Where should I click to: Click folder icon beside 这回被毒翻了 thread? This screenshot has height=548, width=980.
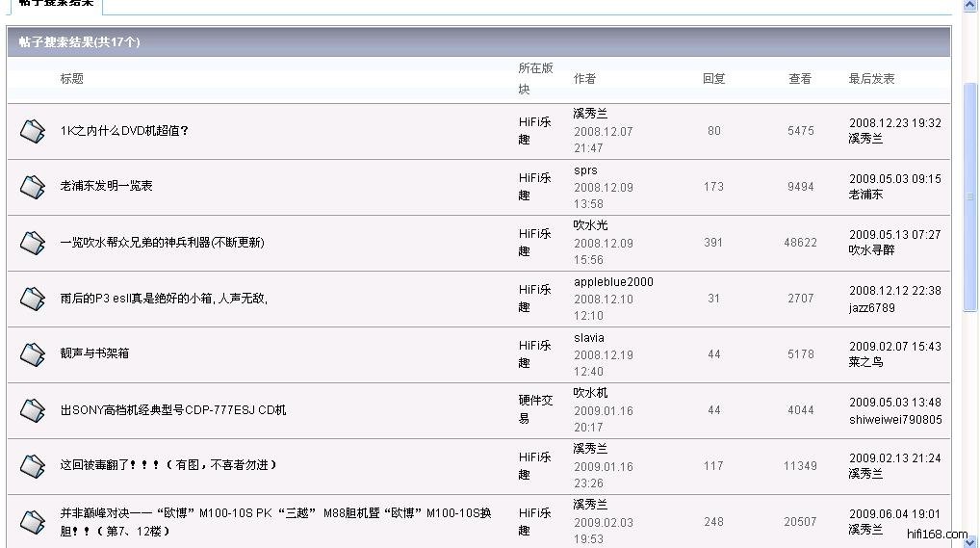coord(33,466)
